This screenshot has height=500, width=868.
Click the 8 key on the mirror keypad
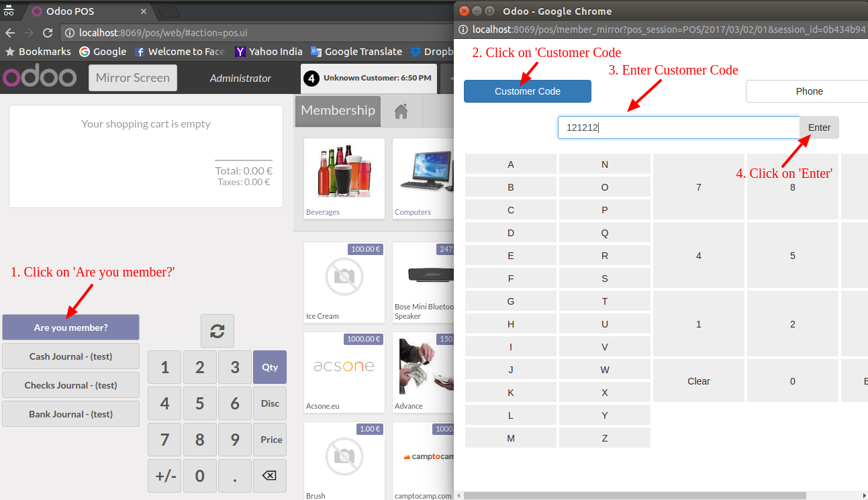(x=793, y=187)
